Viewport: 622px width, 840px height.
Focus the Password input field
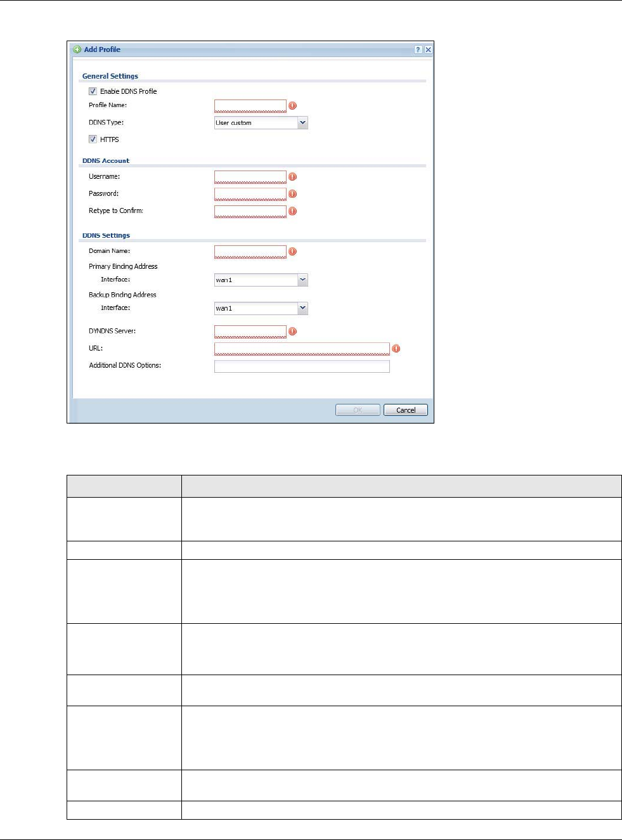250,194
